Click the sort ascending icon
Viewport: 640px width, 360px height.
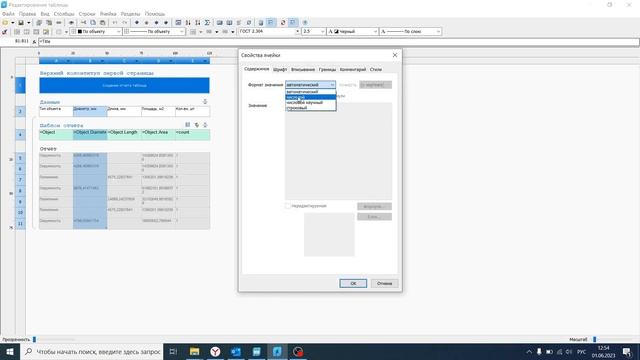[188, 23]
